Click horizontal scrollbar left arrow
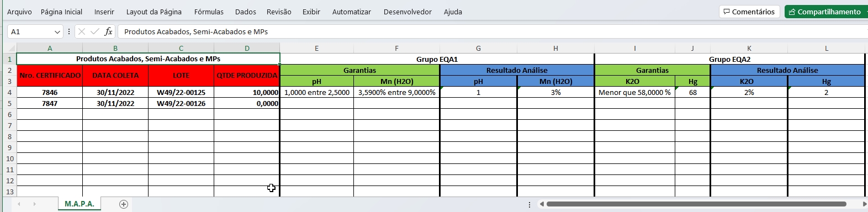 (542, 204)
